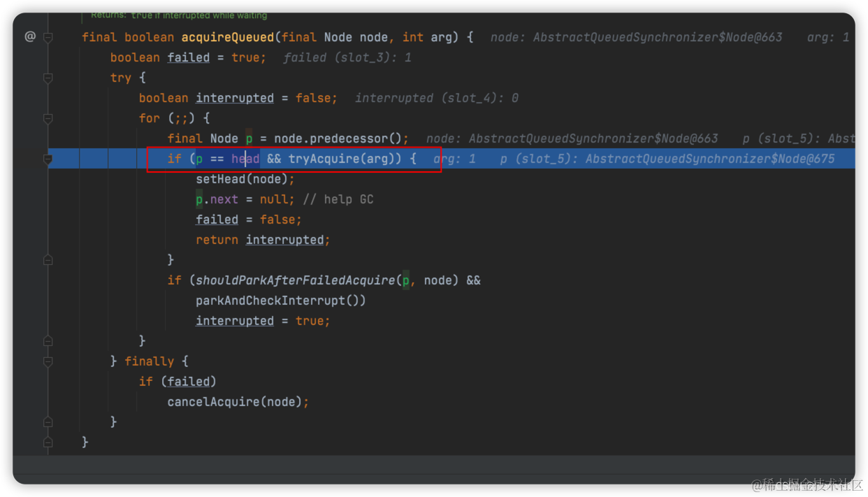Image resolution: width=868 pixels, height=497 pixels.
Task: Click the 'head' variable in highlighted line
Action: 245,159
